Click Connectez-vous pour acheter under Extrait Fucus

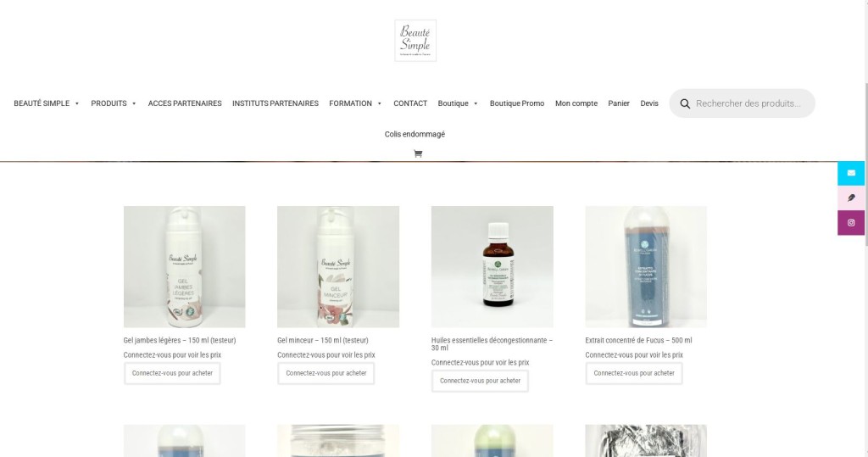pos(634,373)
